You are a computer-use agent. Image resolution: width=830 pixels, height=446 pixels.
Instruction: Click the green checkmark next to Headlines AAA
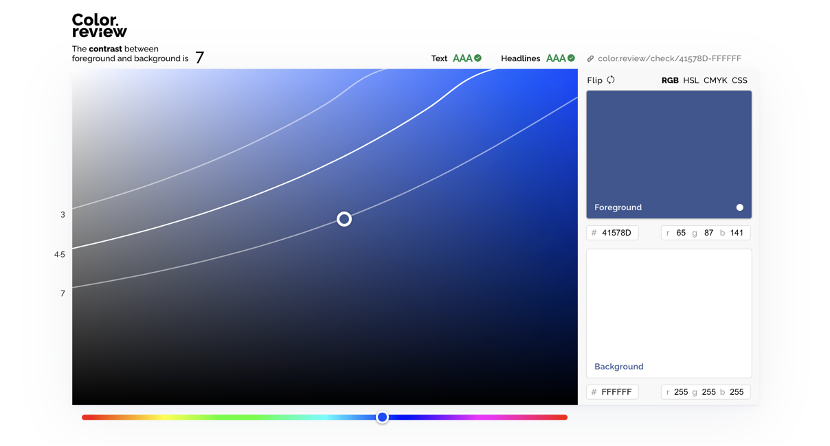[575, 58]
